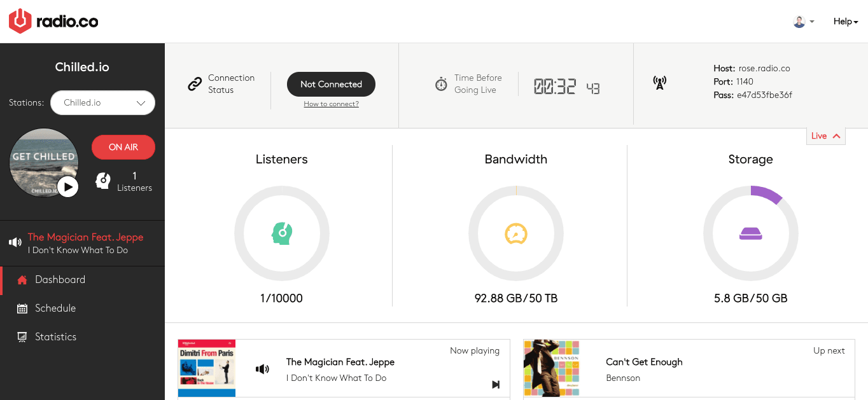This screenshot has height=400, width=868.
Task: Toggle the ON AIR broadcast state
Action: click(123, 147)
